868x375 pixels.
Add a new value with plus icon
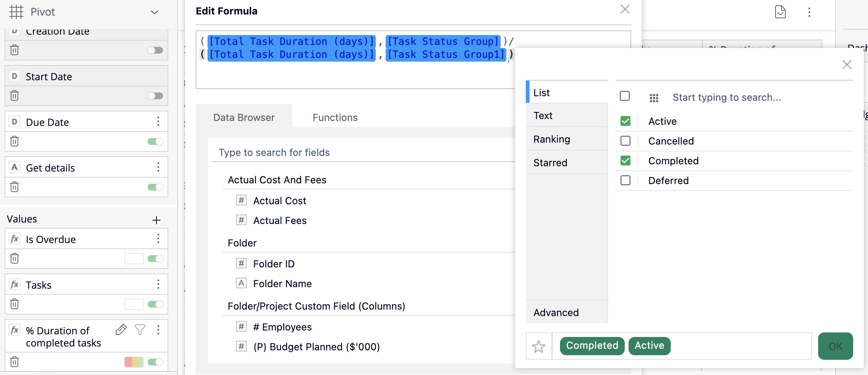[156, 220]
